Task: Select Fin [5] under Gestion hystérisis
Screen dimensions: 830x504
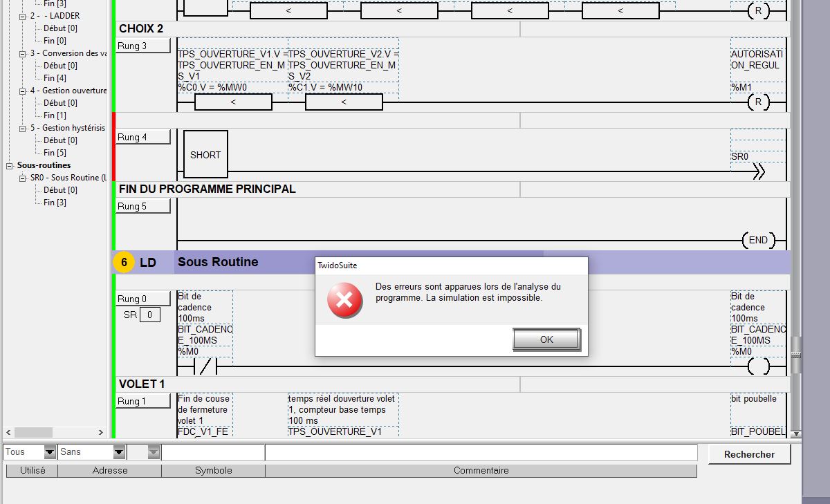Action: coord(55,153)
